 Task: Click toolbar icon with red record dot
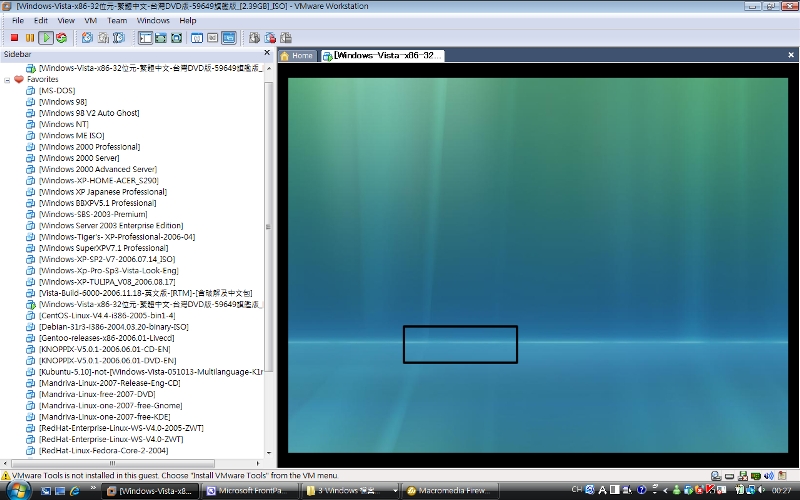pos(270,38)
